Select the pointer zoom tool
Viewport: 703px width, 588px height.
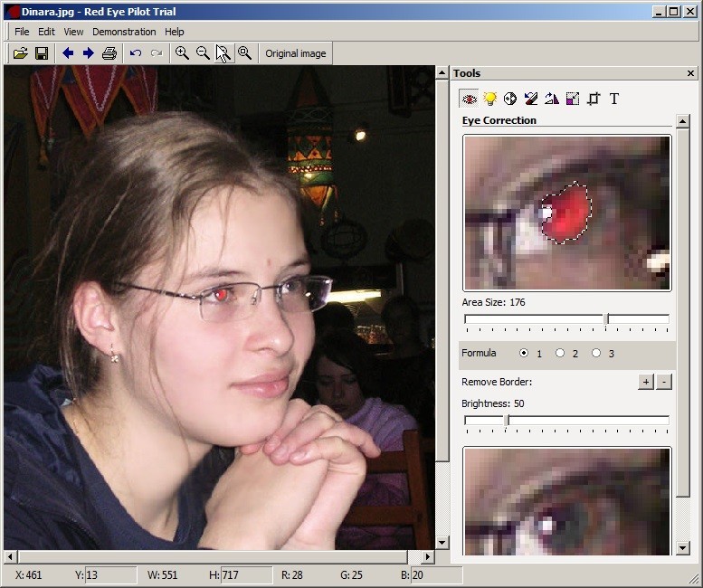(x=223, y=53)
